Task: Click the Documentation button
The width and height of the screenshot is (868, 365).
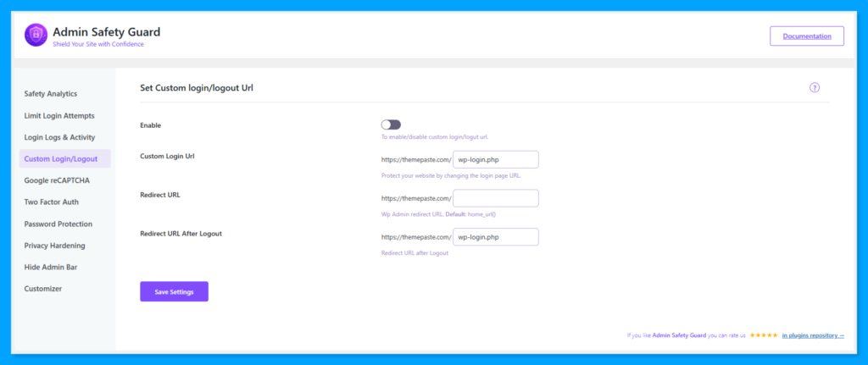Action: coord(807,36)
